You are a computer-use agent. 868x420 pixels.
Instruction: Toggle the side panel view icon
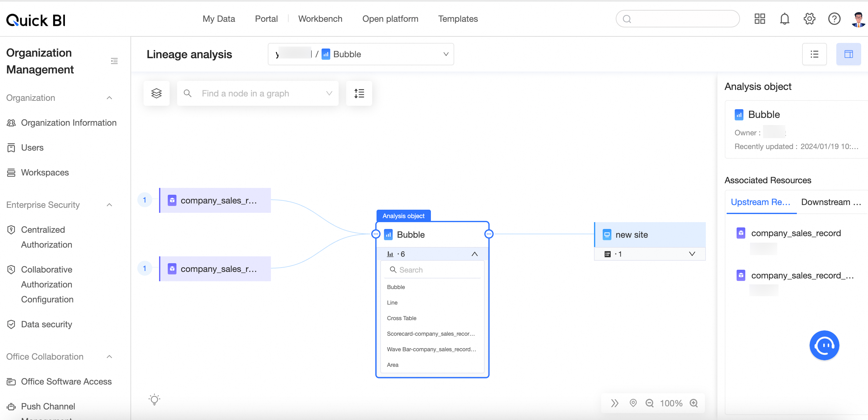coord(848,54)
